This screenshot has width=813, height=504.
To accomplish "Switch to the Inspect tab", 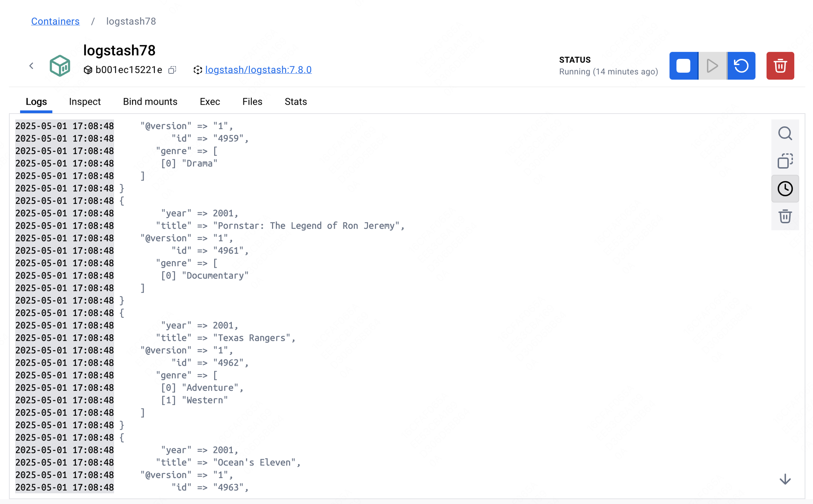I will 85,102.
